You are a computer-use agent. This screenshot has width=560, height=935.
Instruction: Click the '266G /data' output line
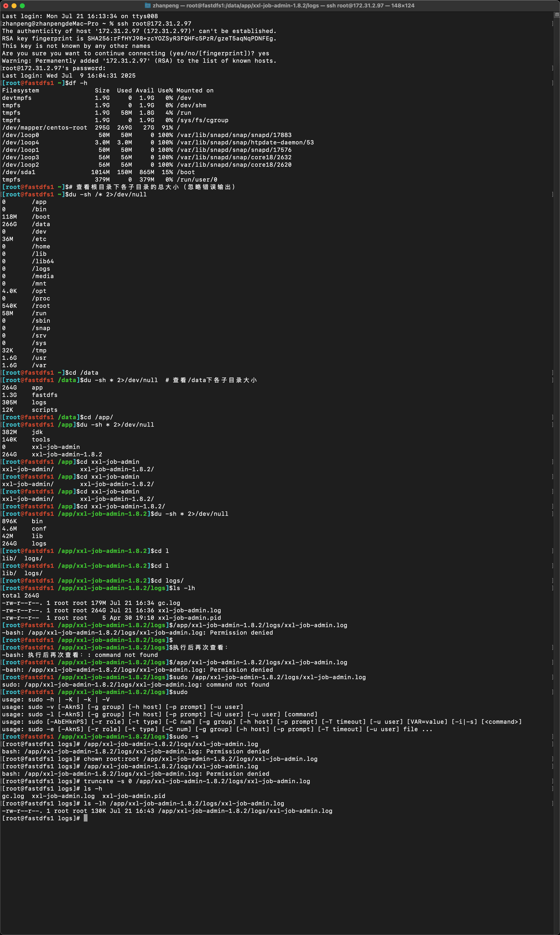(26, 224)
